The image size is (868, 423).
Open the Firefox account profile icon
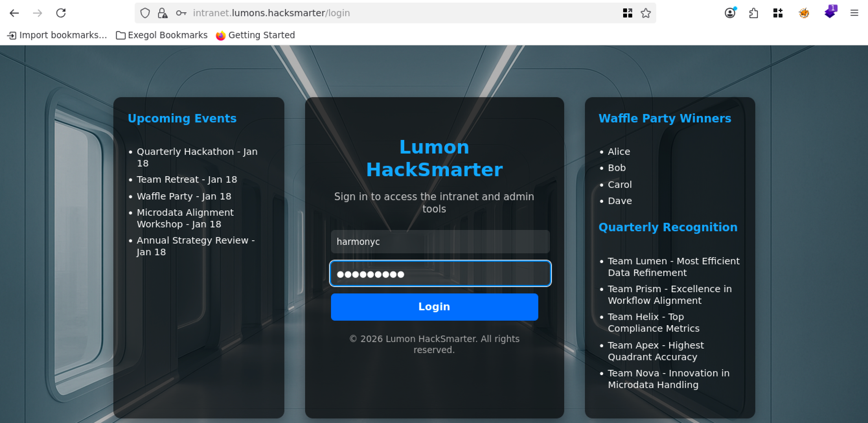pos(730,13)
